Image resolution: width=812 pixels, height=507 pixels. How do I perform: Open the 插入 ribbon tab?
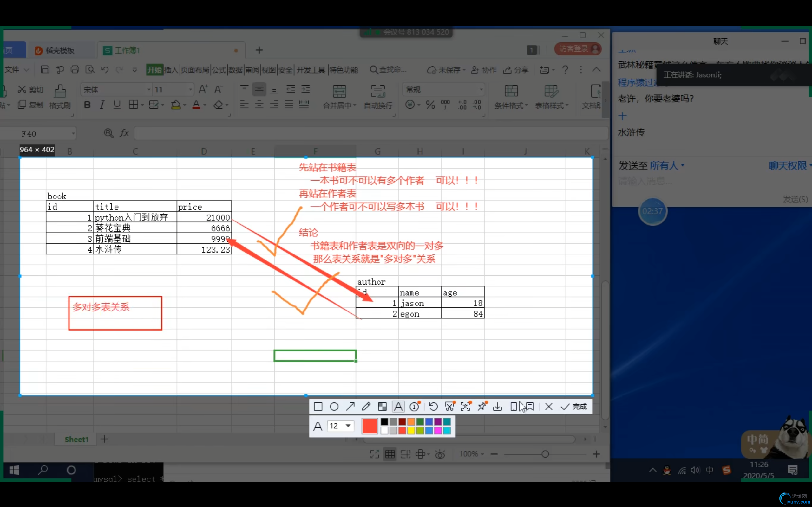pos(171,70)
